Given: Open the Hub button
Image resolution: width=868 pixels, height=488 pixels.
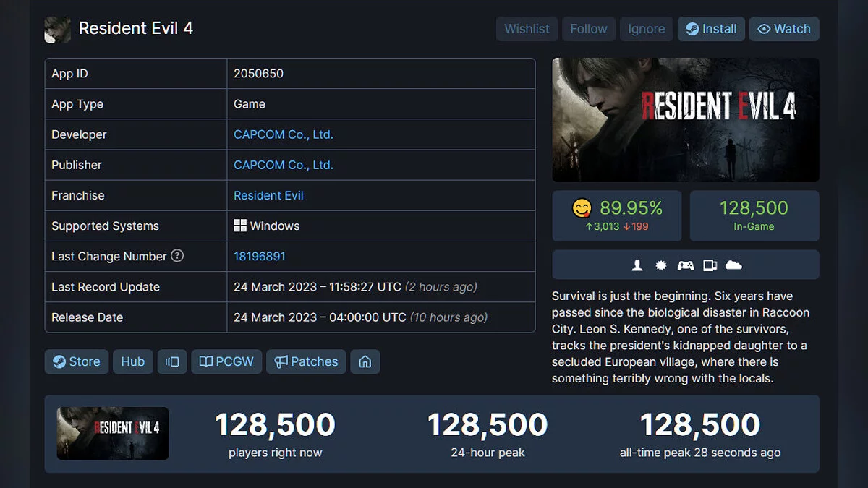Looking at the screenshot, I should 133,361.
